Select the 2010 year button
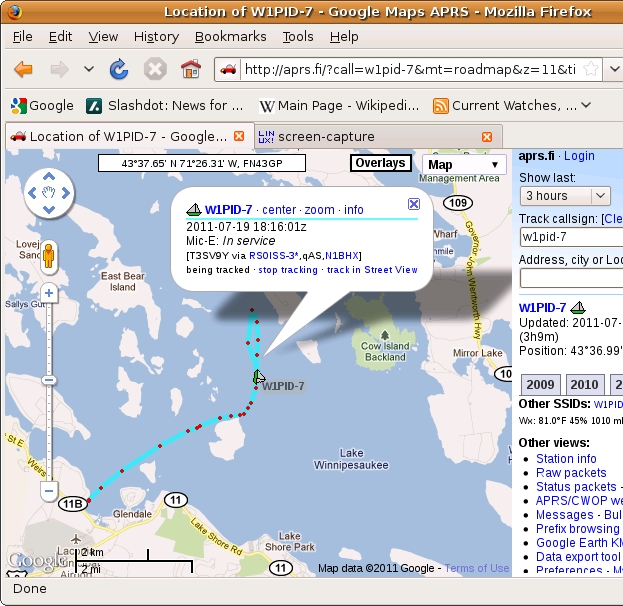The height and width of the screenshot is (606, 623). click(584, 384)
